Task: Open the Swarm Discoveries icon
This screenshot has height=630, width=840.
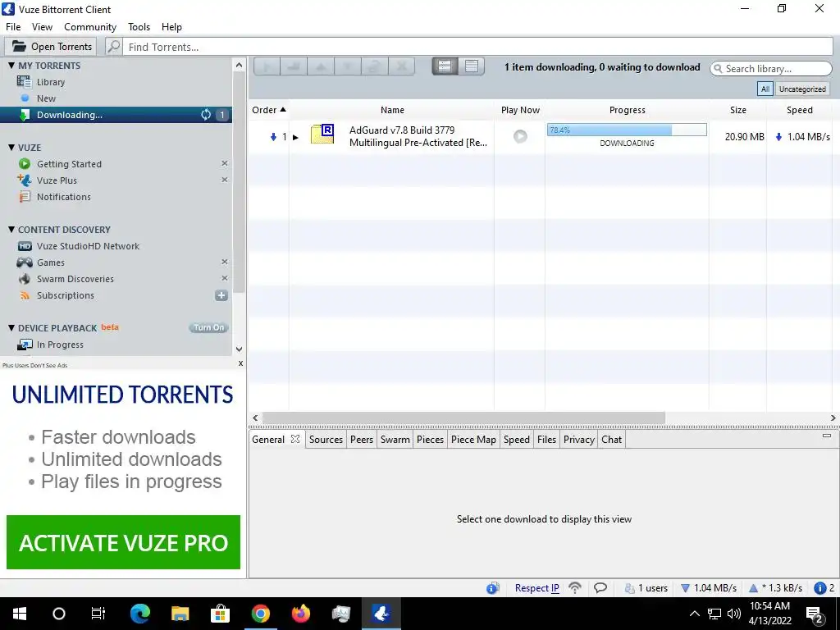Action: (x=24, y=279)
